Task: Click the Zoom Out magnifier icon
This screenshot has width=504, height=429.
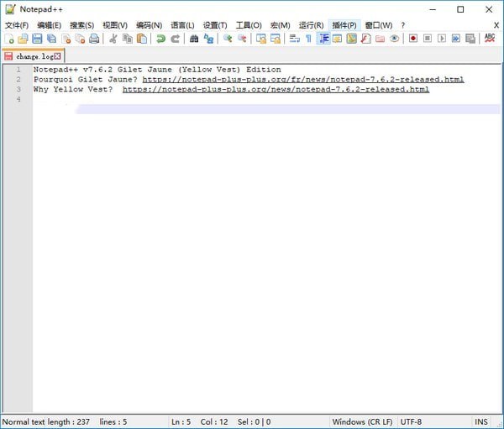Action: pos(242,39)
